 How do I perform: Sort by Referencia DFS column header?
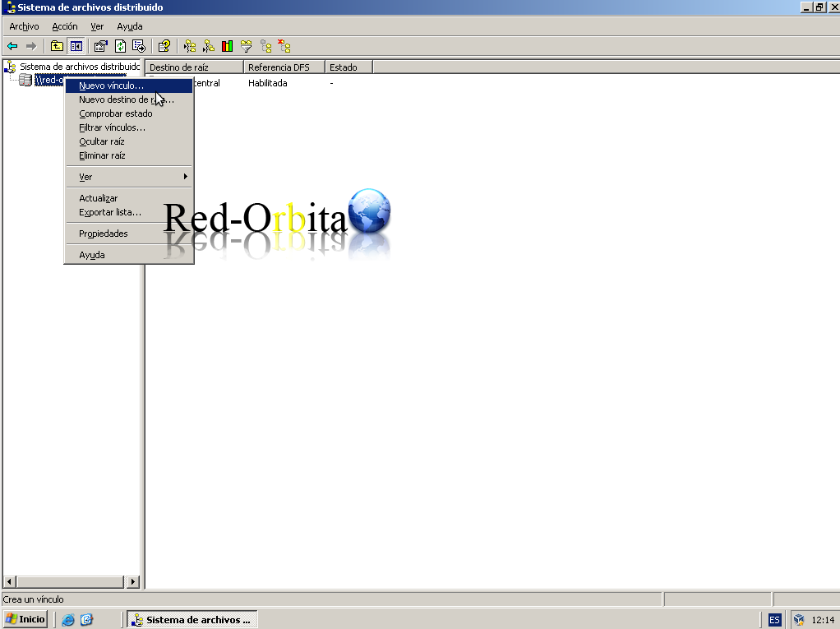tap(284, 67)
